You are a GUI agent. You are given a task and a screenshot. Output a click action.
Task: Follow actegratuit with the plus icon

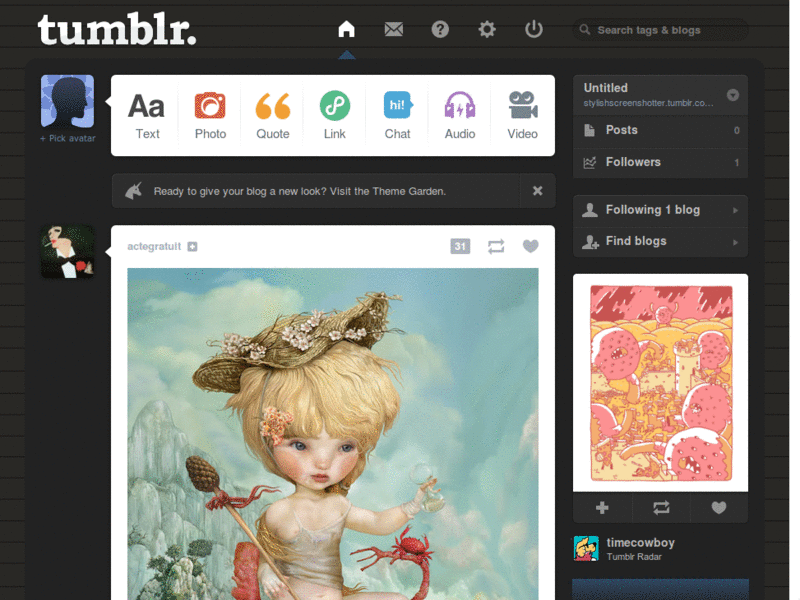[x=192, y=246]
